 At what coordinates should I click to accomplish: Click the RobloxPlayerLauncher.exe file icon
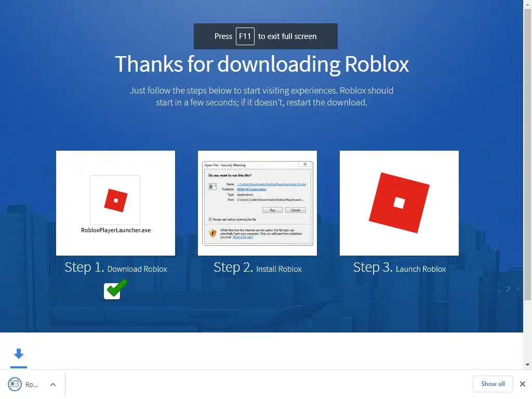tap(115, 200)
